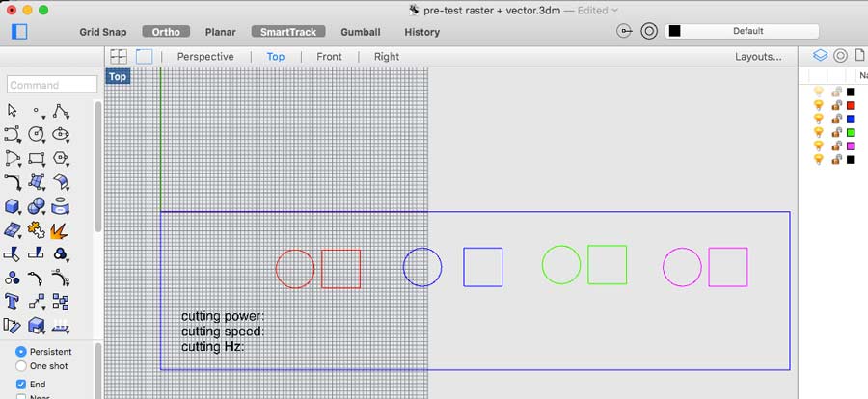Click the solid box creation tool
Screen dimensions: 868x399
pyautogui.click(x=13, y=206)
